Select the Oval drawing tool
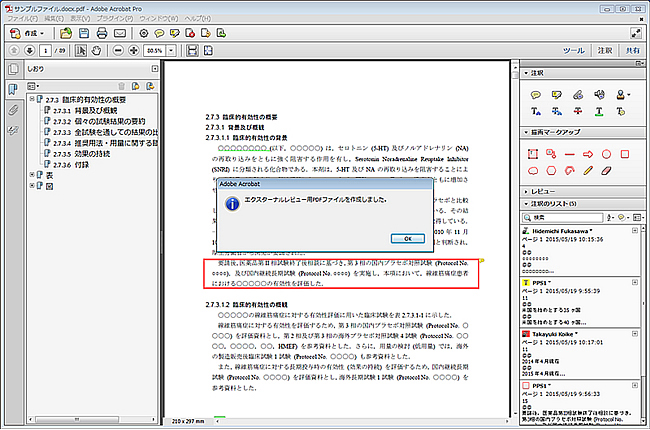 tap(606, 154)
